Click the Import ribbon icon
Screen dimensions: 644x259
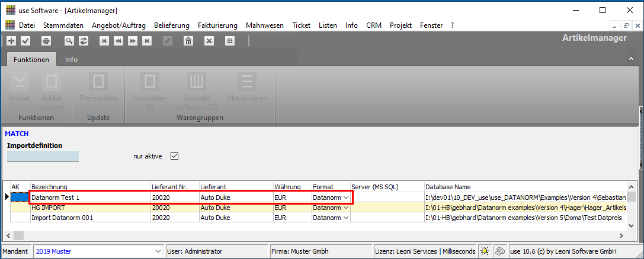pyautogui.click(x=20, y=81)
